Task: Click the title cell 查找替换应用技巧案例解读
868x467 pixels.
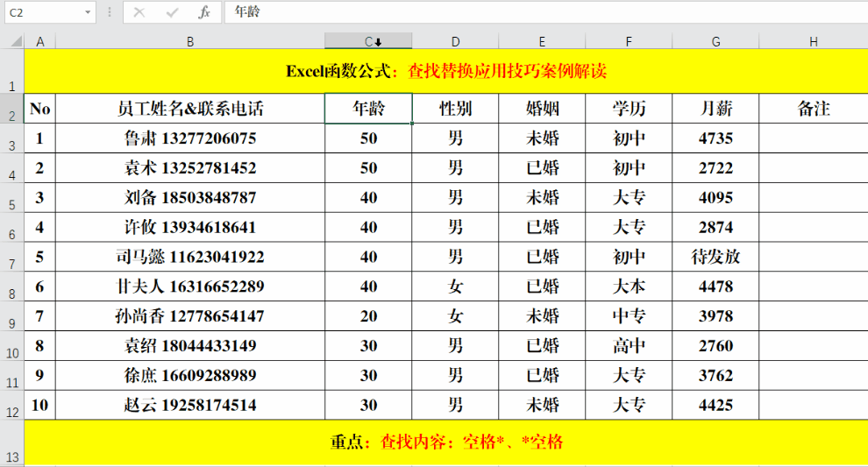Action: click(446, 71)
